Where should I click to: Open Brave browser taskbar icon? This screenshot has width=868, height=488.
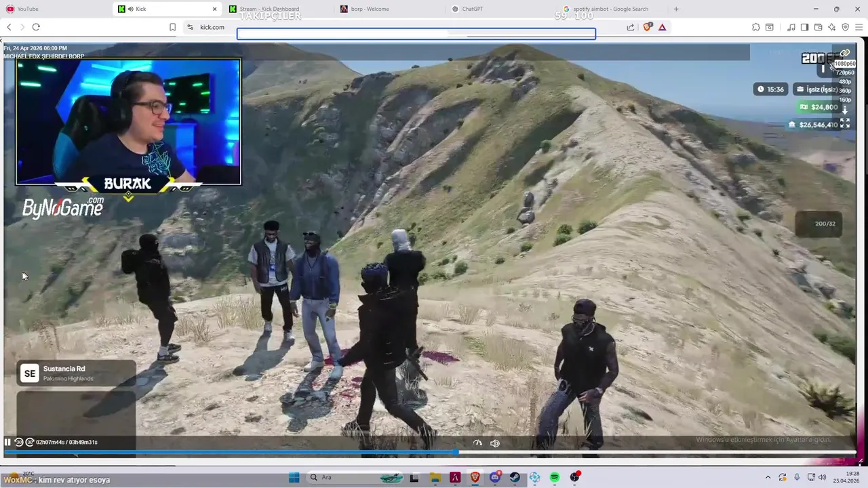point(475,477)
